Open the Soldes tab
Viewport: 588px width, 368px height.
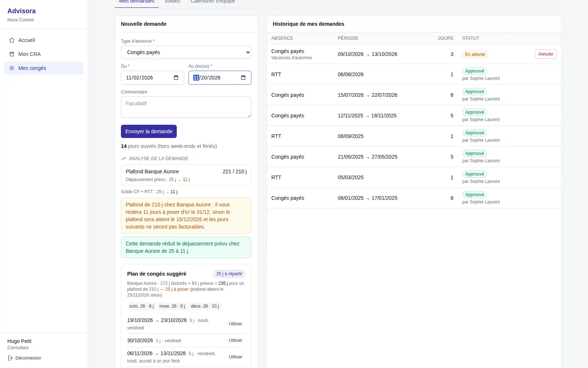(x=172, y=2)
